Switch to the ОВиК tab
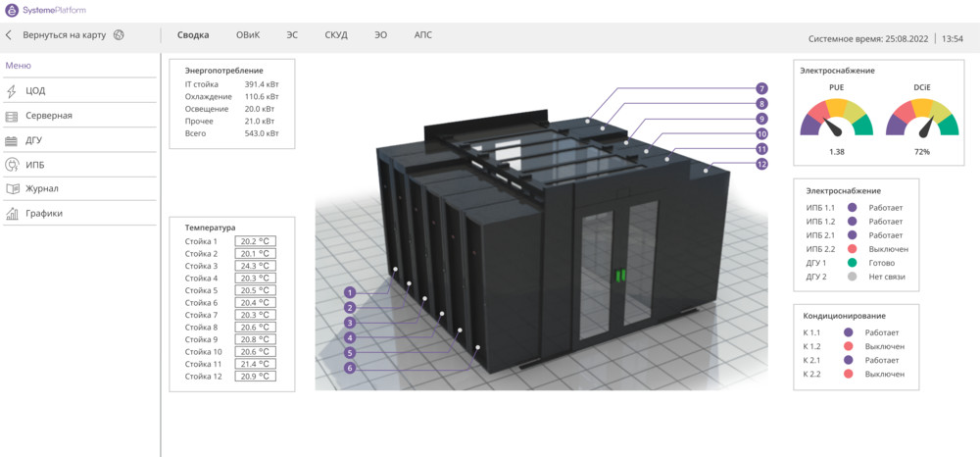 [248, 35]
